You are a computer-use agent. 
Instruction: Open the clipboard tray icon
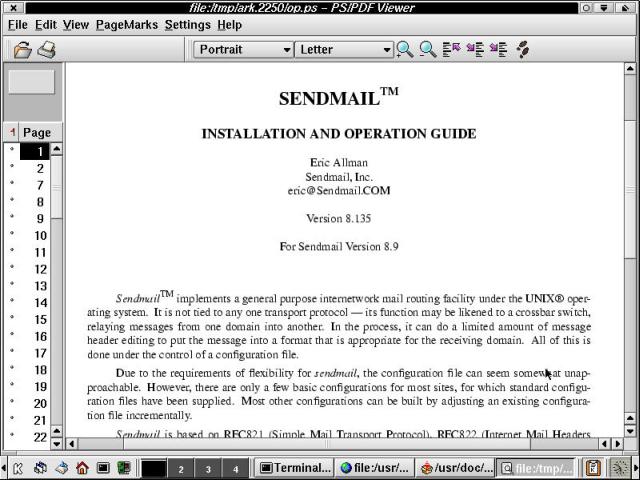click(593, 468)
